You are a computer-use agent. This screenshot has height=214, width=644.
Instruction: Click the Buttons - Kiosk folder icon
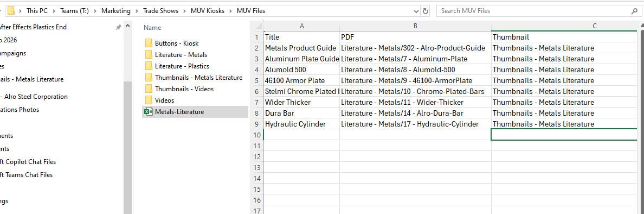pos(149,43)
